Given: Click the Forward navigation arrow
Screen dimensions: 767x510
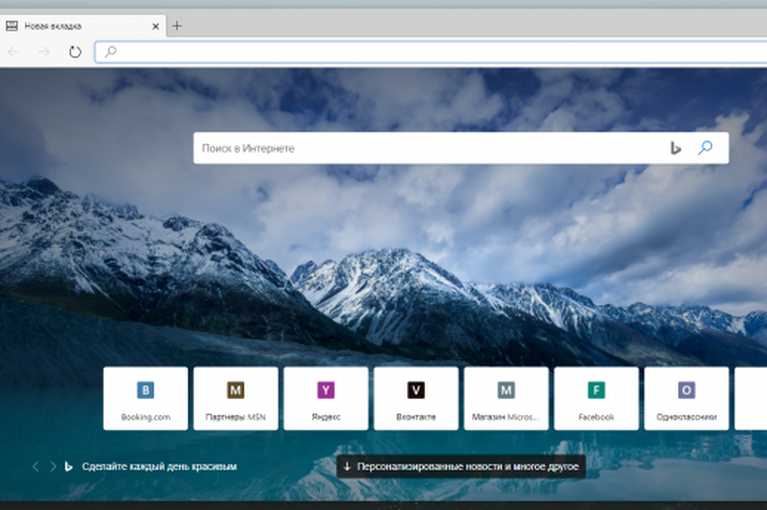Looking at the screenshot, I should pos(44,51).
